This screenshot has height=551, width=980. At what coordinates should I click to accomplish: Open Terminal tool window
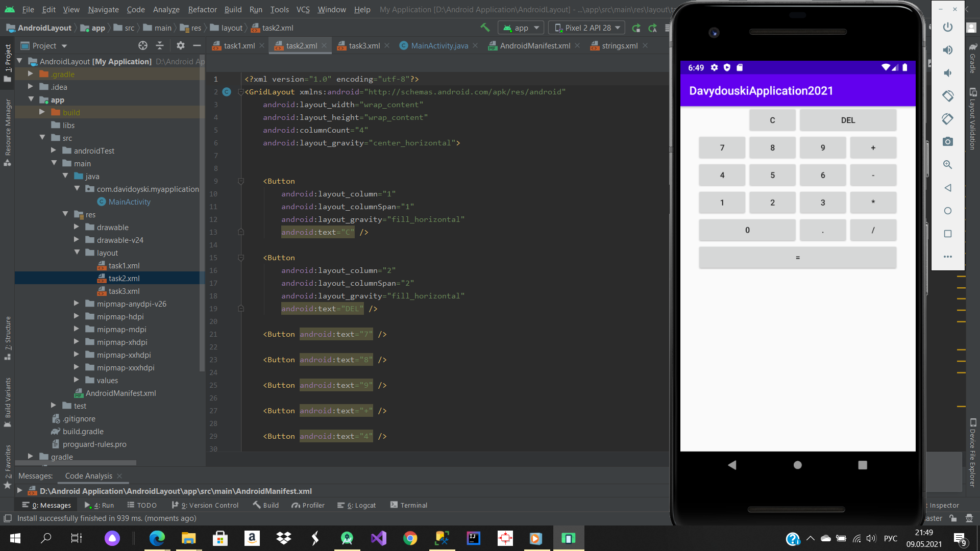coord(409,505)
